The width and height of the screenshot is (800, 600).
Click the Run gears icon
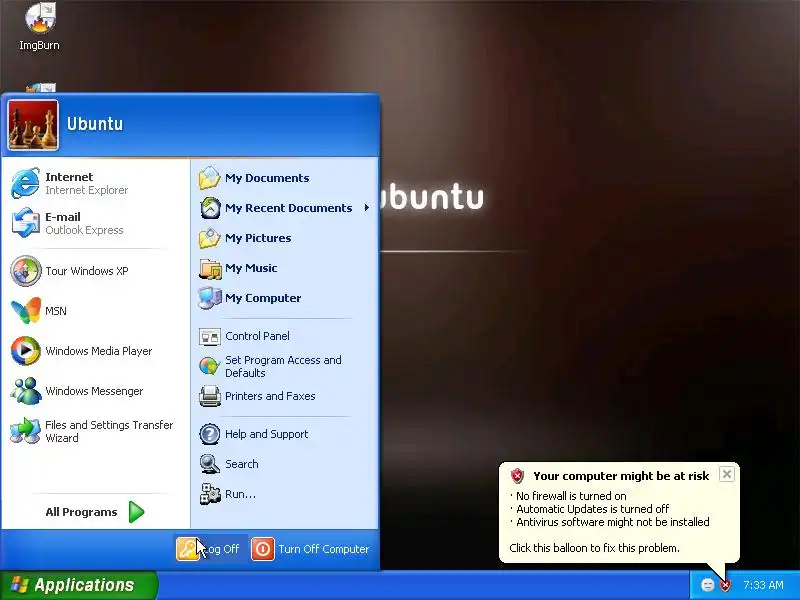pos(210,494)
